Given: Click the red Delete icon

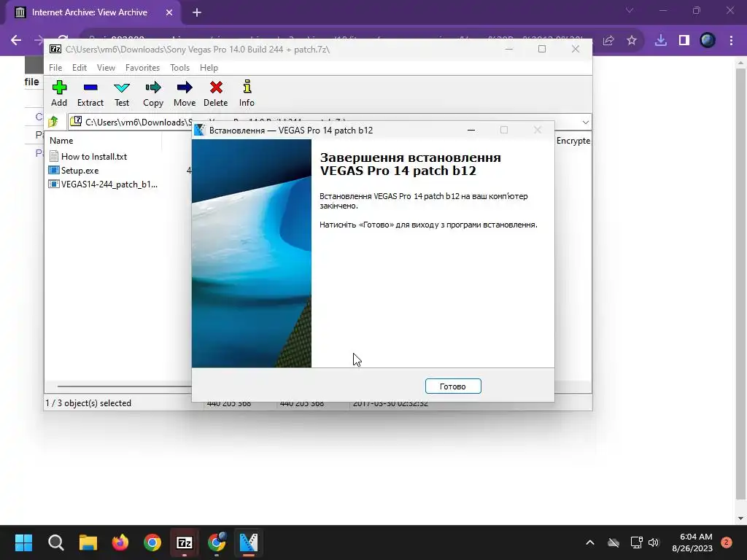Looking at the screenshot, I should [x=216, y=93].
